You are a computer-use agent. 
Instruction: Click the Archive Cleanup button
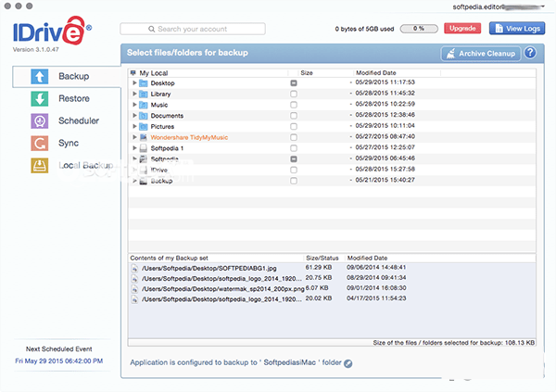click(481, 54)
